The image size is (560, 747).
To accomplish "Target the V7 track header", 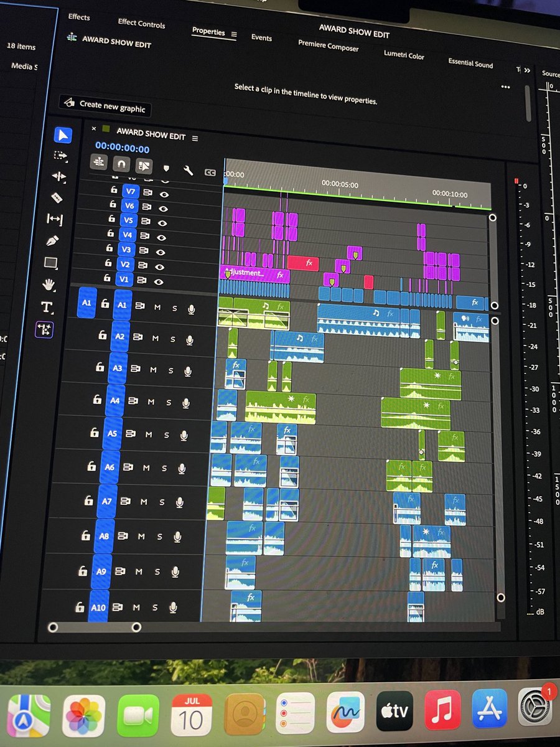I will tap(131, 191).
